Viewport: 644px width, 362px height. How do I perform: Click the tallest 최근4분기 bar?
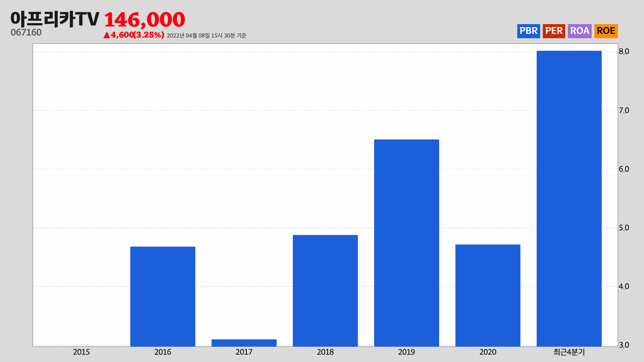click(x=569, y=198)
